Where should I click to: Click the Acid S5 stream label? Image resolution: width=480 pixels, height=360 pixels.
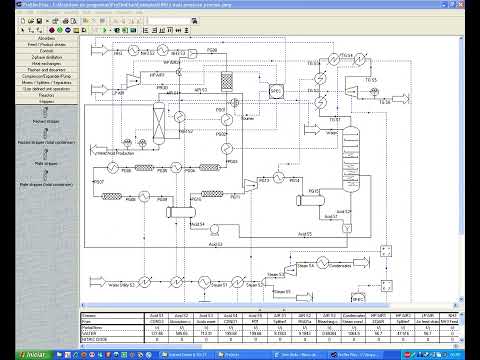305,234
